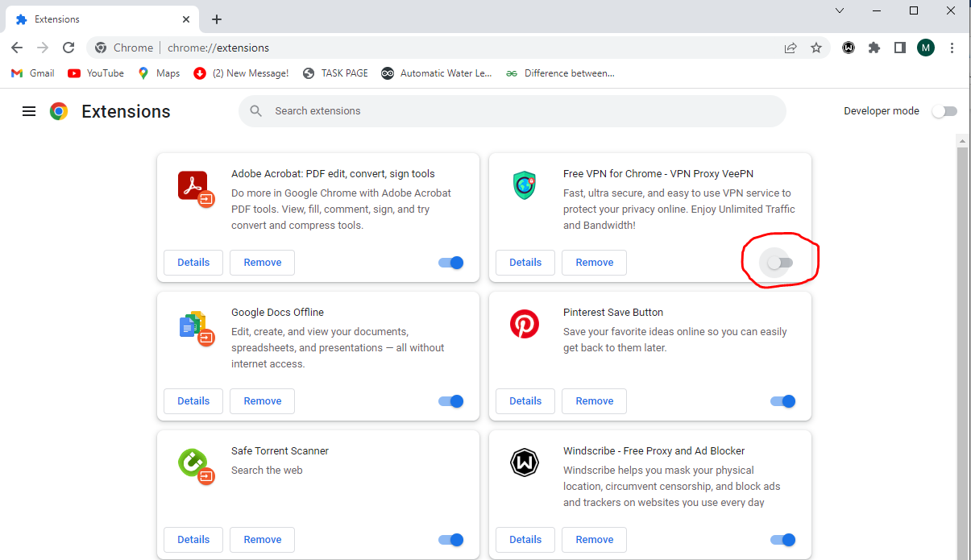Go back with the browser back arrow

pos(17,48)
